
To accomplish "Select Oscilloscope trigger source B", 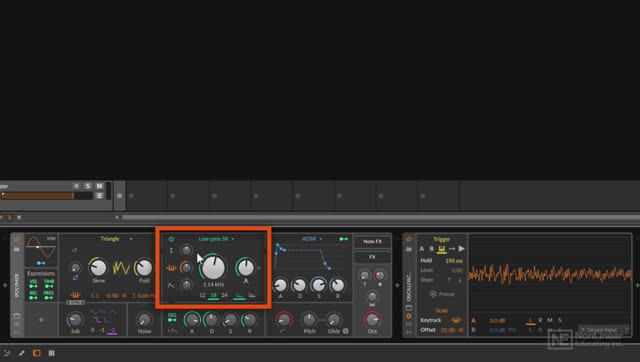I will pos(431,249).
